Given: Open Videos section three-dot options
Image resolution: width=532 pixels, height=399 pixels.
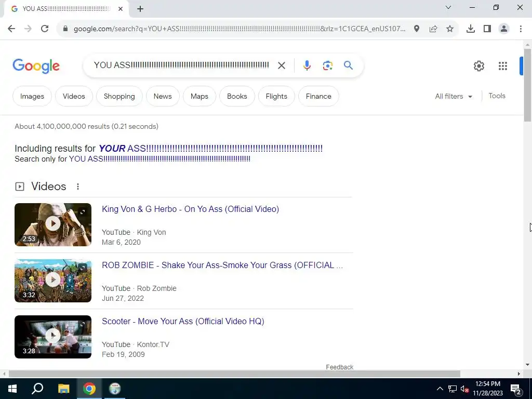Looking at the screenshot, I should (78, 187).
